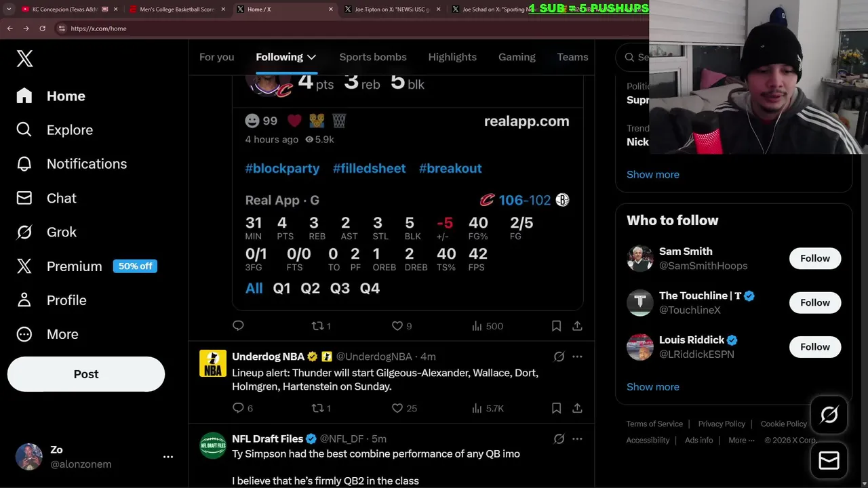The height and width of the screenshot is (488, 868).
Task: Follow Louis Riddick
Action: tap(814, 347)
